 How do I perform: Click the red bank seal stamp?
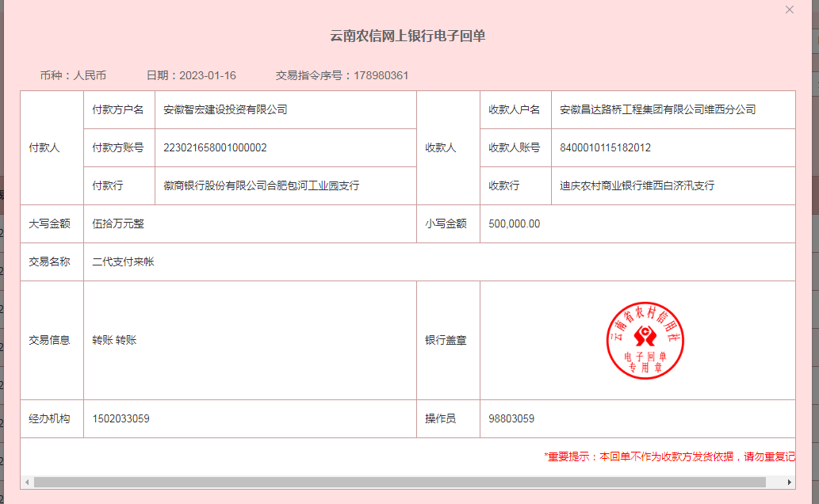(x=645, y=340)
